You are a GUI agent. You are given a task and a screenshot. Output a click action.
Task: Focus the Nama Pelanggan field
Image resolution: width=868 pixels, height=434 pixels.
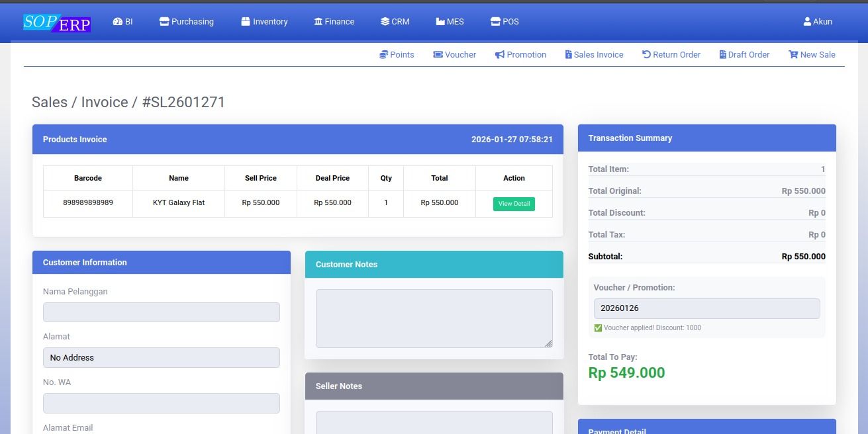(162, 312)
